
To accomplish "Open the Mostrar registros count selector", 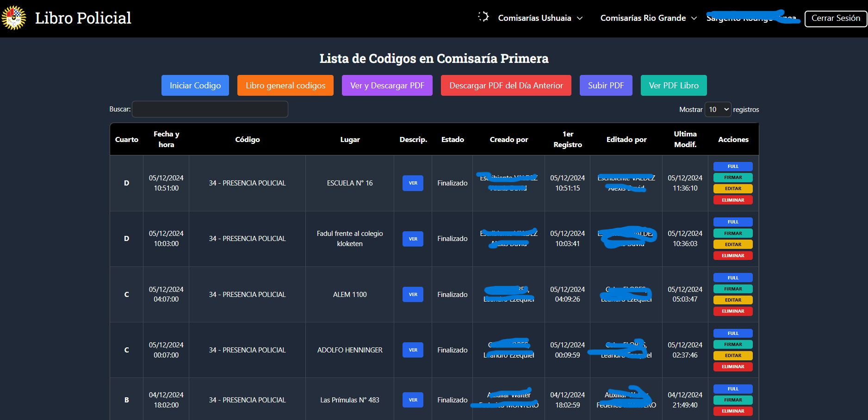I will 718,110.
